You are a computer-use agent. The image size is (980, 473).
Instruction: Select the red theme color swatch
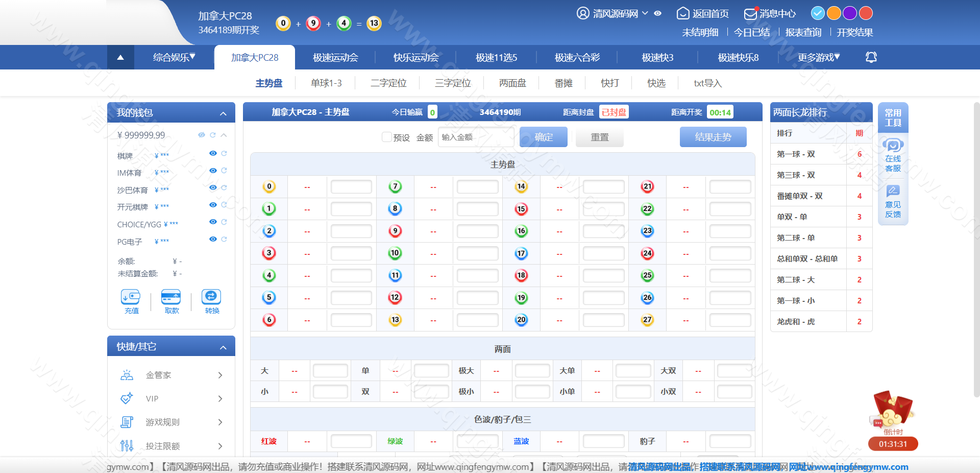[x=866, y=13]
